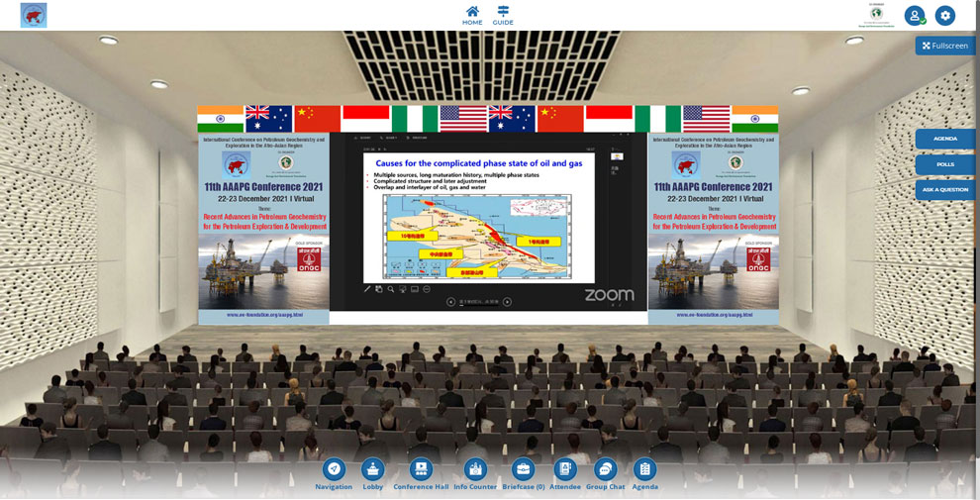This screenshot has height=500, width=980.
Task: Go to next slide arrow
Action: (507, 302)
